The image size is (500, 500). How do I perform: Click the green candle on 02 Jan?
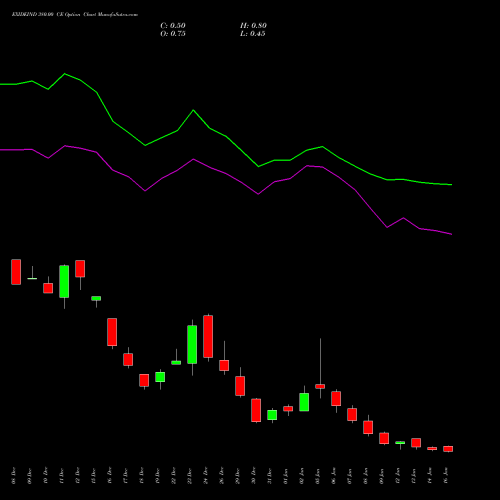(304, 402)
